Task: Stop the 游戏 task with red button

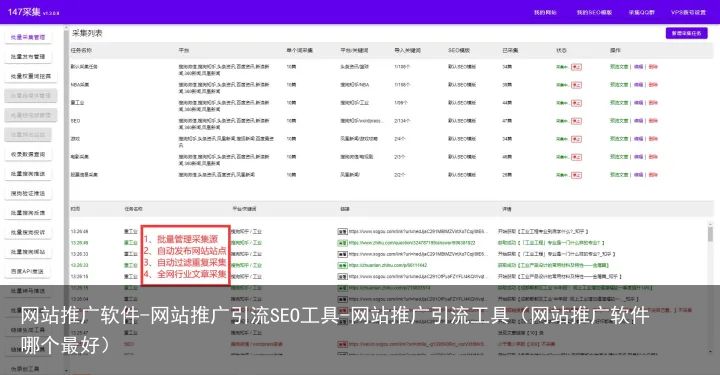Action: pyautogui.click(x=576, y=139)
